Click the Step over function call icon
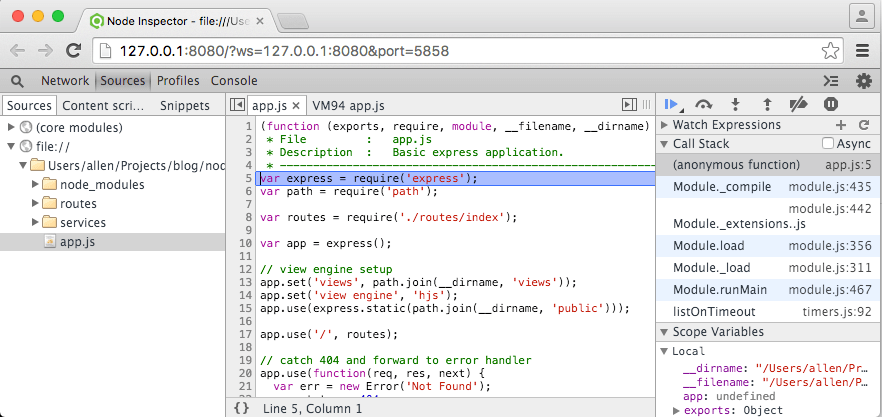 (x=704, y=104)
